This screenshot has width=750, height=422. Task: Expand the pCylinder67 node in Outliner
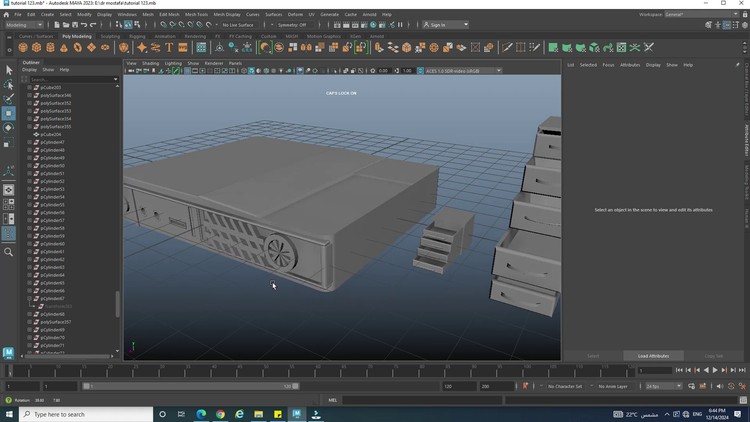tap(30, 299)
